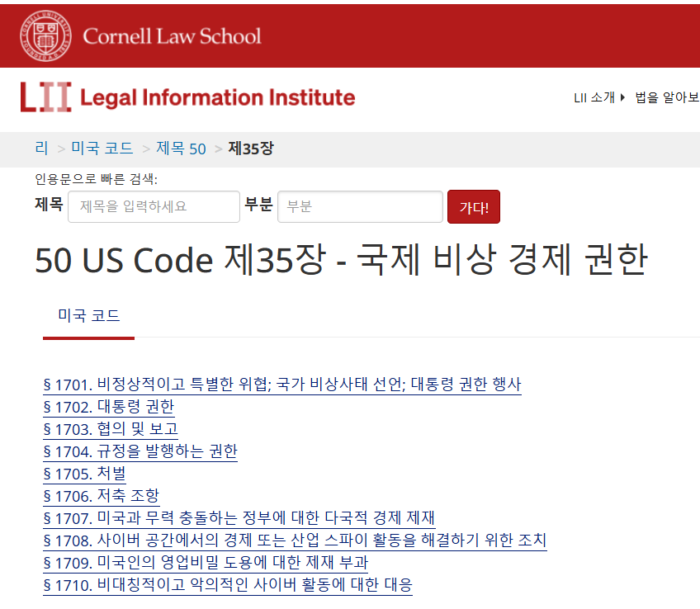The width and height of the screenshot is (700, 609).
Task: Focus the '부분' section input field
Action: pos(360,206)
